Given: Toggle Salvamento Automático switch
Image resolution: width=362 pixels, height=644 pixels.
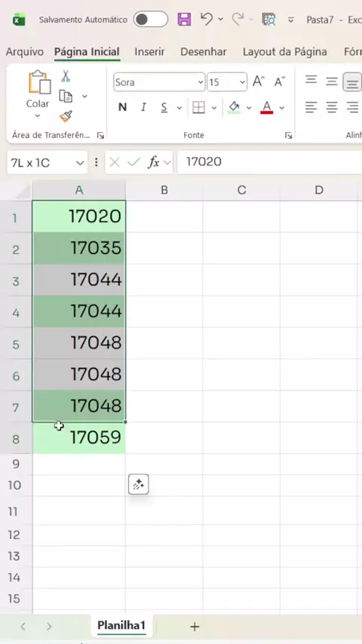Looking at the screenshot, I should click(x=150, y=20).
